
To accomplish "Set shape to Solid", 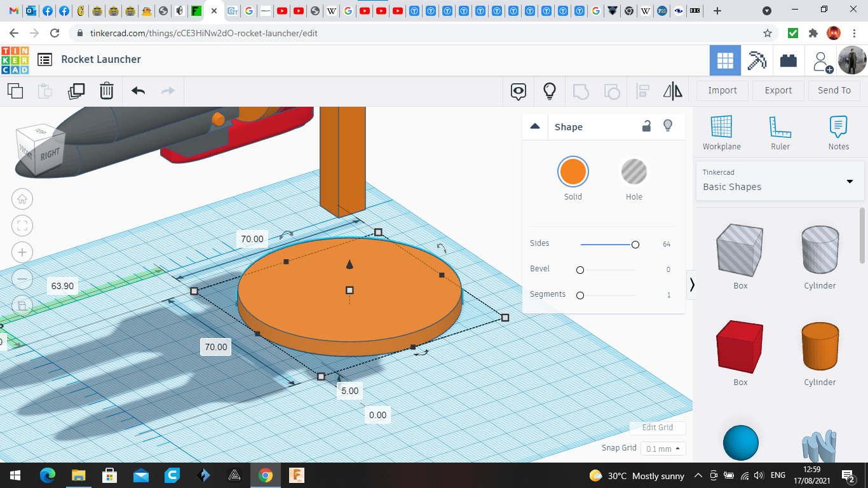I will (573, 172).
